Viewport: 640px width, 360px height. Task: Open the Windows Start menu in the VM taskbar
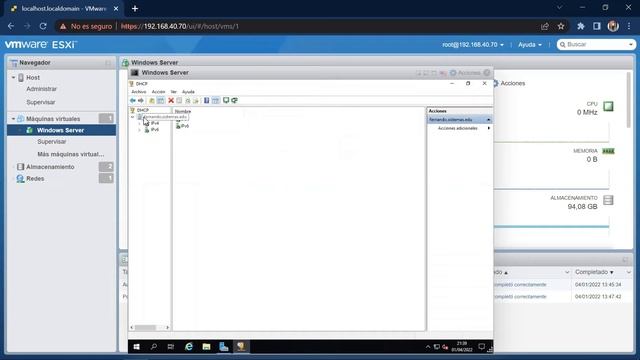(137, 347)
